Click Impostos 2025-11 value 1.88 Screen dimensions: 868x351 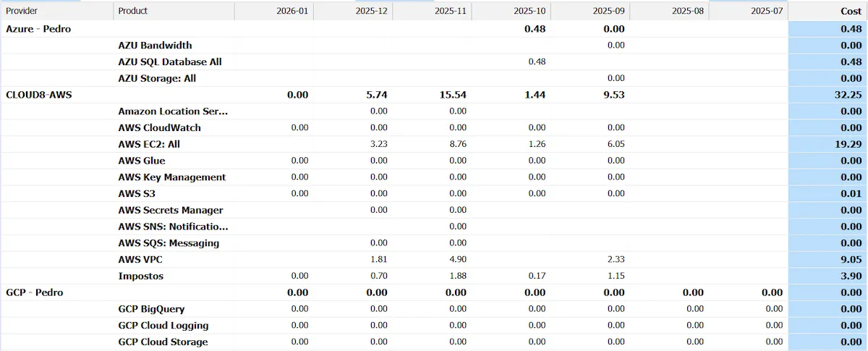coord(458,276)
